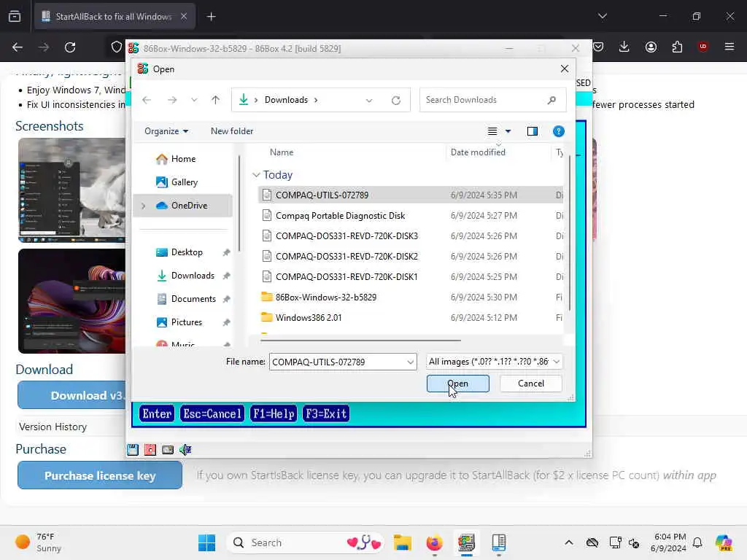Select COMPAQ-DOS331-REVD-720K-DISK1 file
This screenshot has height=560, width=747.
click(347, 277)
